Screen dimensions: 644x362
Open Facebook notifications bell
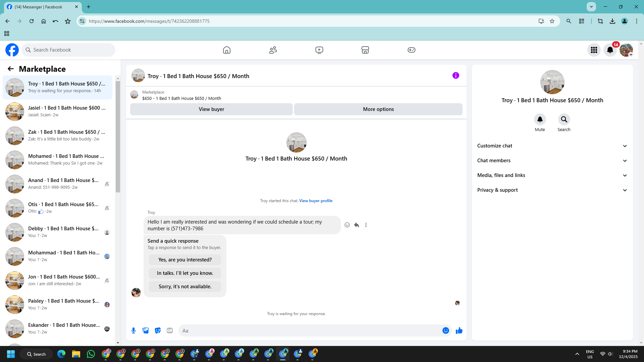point(610,50)
